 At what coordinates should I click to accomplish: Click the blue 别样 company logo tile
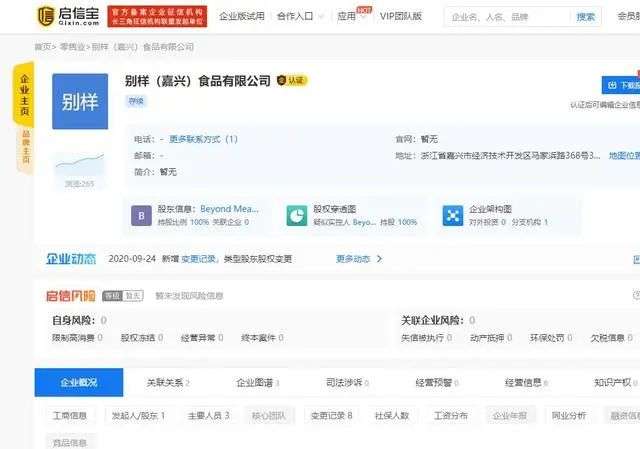[80, 101]
